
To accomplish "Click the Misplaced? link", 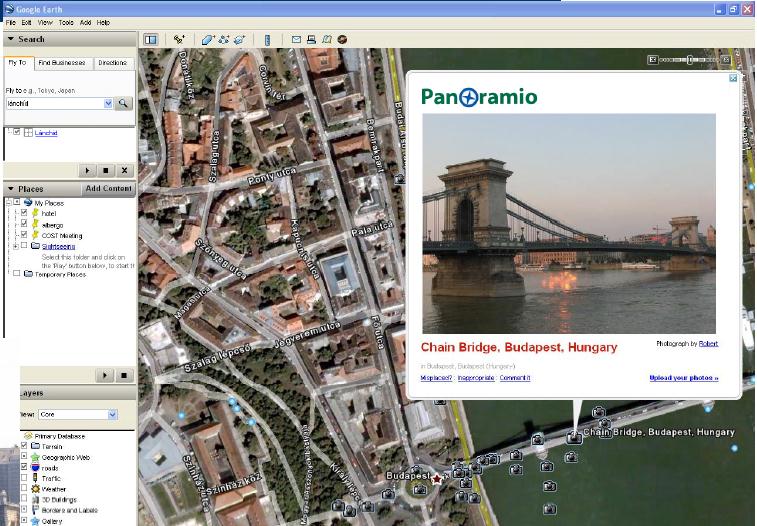I will [436, 378].
